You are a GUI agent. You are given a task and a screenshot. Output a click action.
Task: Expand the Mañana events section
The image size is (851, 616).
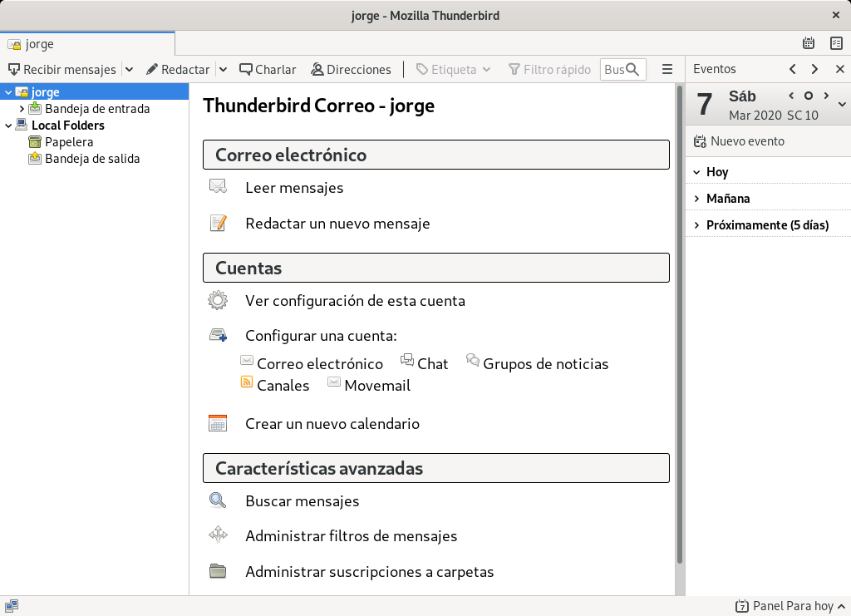point(696,198)
